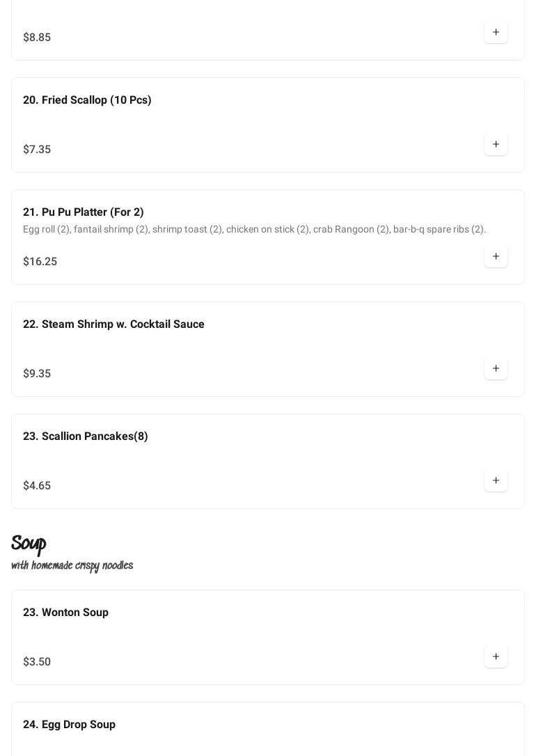Select the Wonton Soup item title
Viewport: 536px width, 756px height.
[x=65, y=613]
